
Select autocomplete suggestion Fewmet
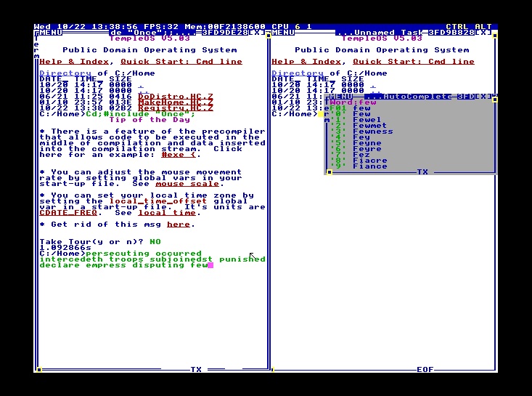click(359, 126)
